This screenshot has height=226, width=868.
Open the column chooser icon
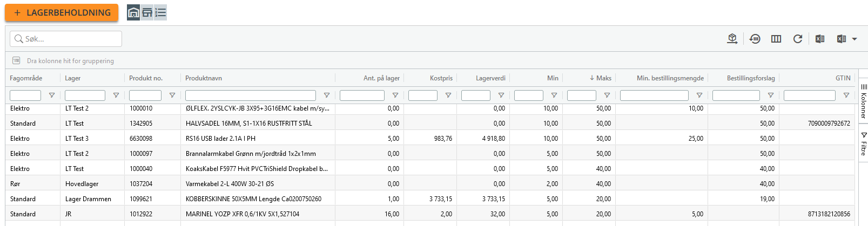776,39
